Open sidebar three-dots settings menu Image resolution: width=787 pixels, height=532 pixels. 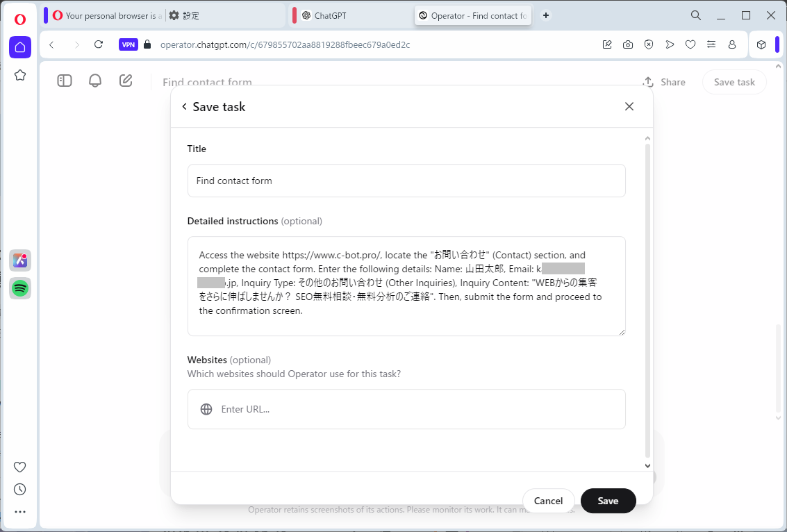(x=19, y=512)
